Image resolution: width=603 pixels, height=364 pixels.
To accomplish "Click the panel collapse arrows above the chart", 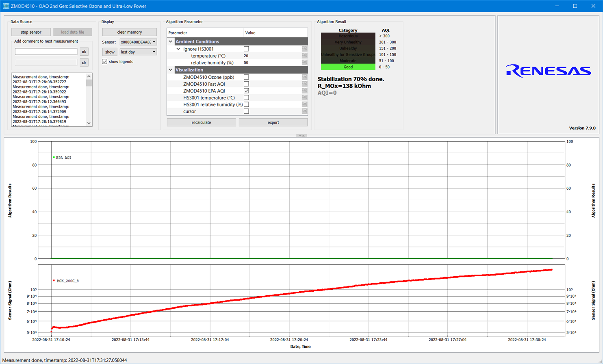I will coord(301,136).
